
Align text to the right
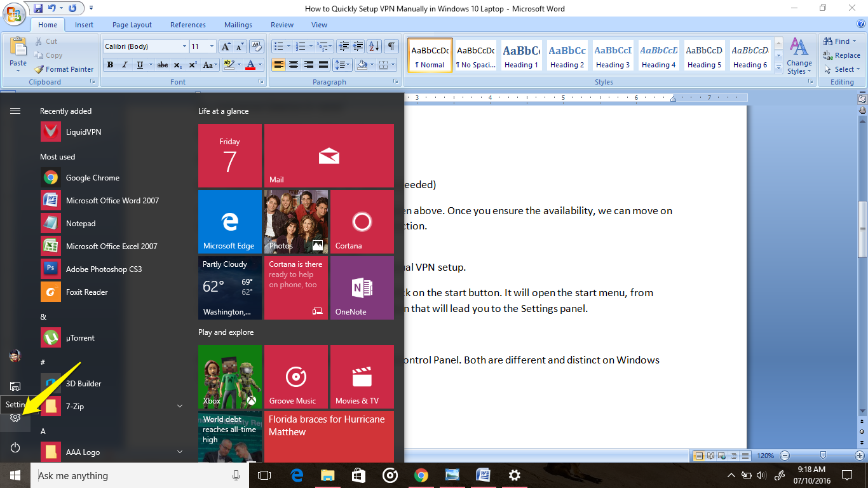click(x=308, y=65)
